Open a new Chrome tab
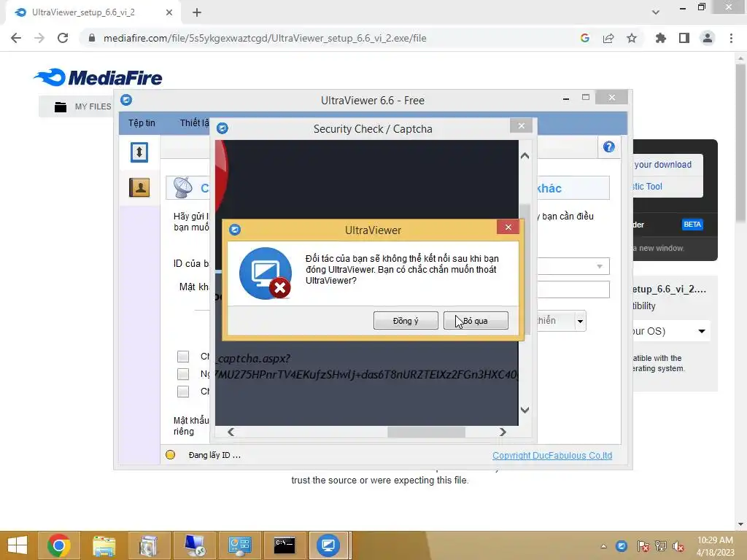The width and height of the screenshot is (747, 560). (x=197, y=12)
